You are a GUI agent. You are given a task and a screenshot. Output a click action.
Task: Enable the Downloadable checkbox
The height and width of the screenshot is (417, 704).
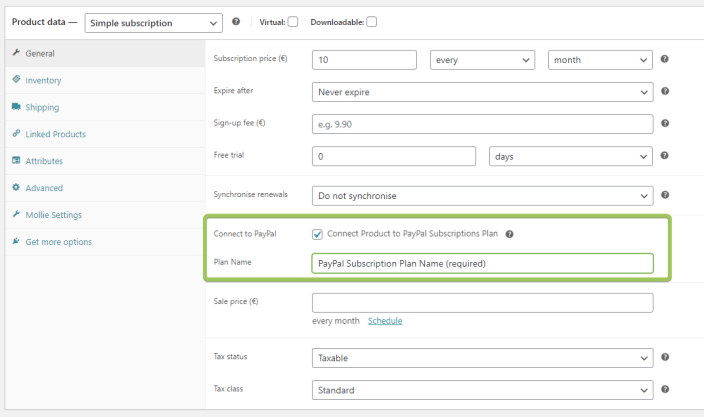click(372, 22)
